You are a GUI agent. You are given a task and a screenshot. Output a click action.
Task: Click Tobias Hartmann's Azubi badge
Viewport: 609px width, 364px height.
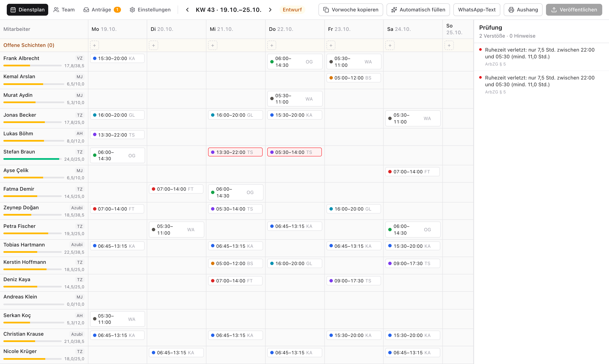[77, 245]
